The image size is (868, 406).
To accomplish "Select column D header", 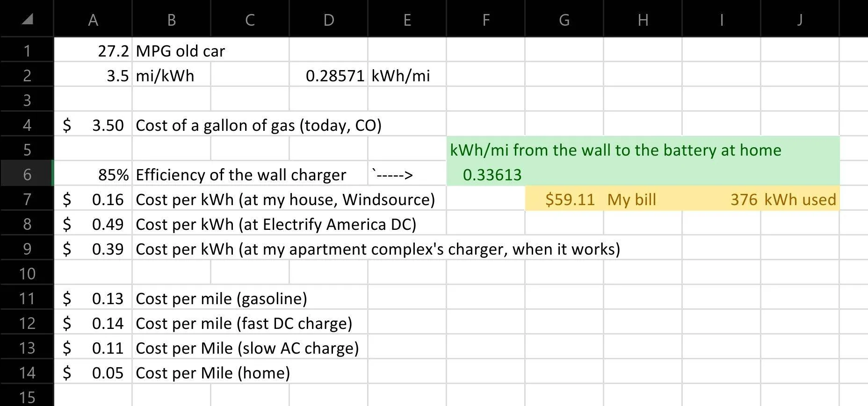I will (329, 19).
